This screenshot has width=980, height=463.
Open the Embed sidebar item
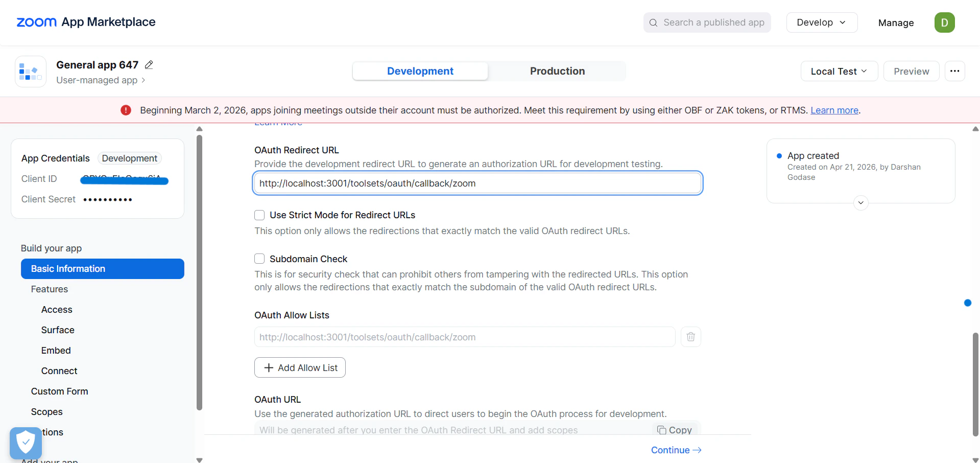(x=56, y=351)
